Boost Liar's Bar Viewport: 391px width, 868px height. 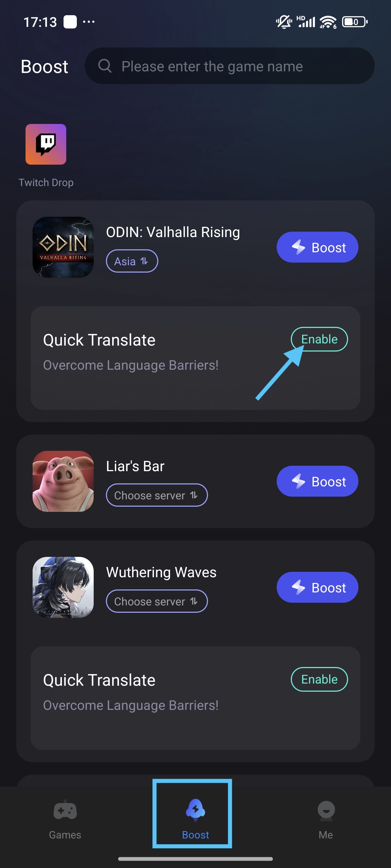tap(317, 481)
